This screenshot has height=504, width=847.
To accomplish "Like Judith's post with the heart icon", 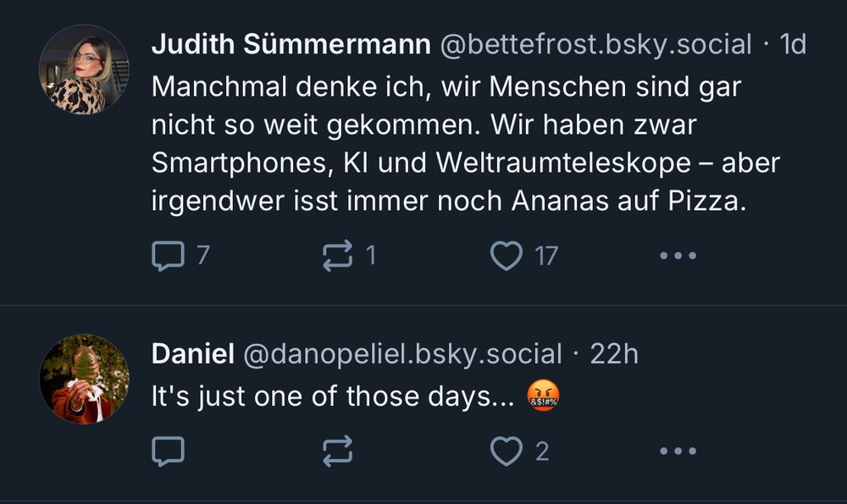I will tap(507, 255).
